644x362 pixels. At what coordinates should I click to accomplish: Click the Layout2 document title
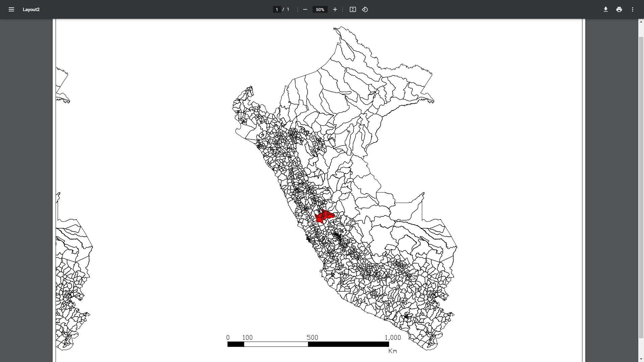click(x=31, y=9)
